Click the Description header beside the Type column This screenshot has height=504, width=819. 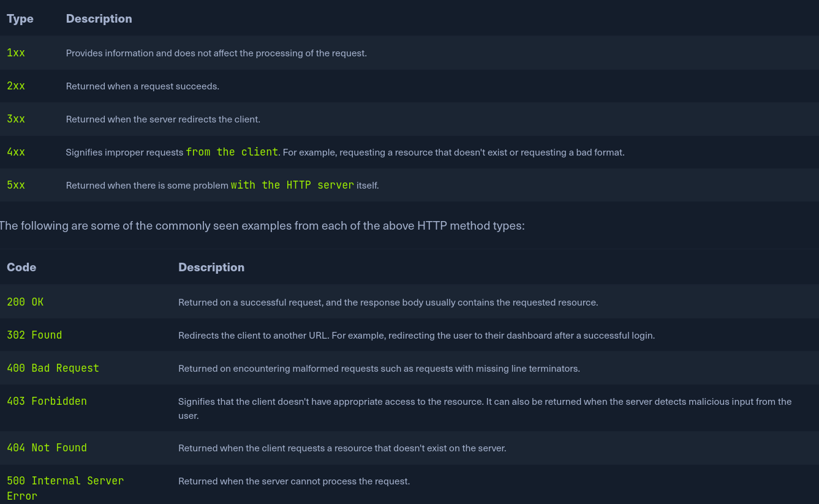coord(99,18)
